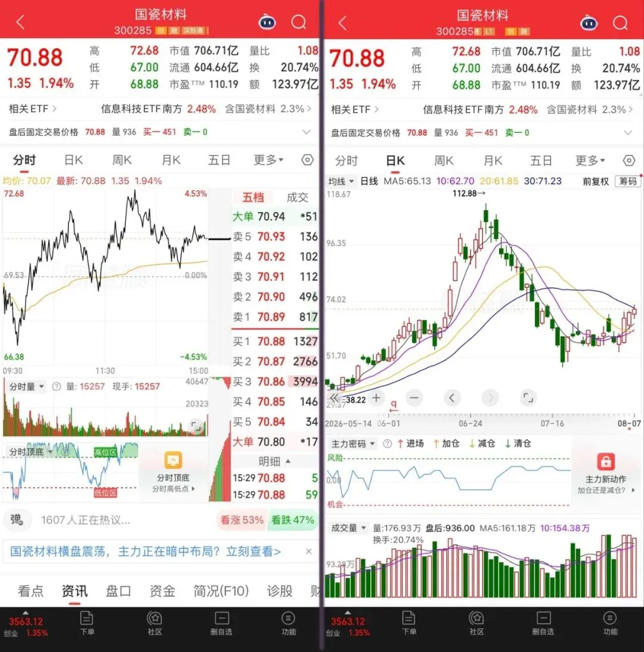Open 分时顶底 indicator dropdown
The width and height of the screenshot is (644, 652).
[30, 452]
